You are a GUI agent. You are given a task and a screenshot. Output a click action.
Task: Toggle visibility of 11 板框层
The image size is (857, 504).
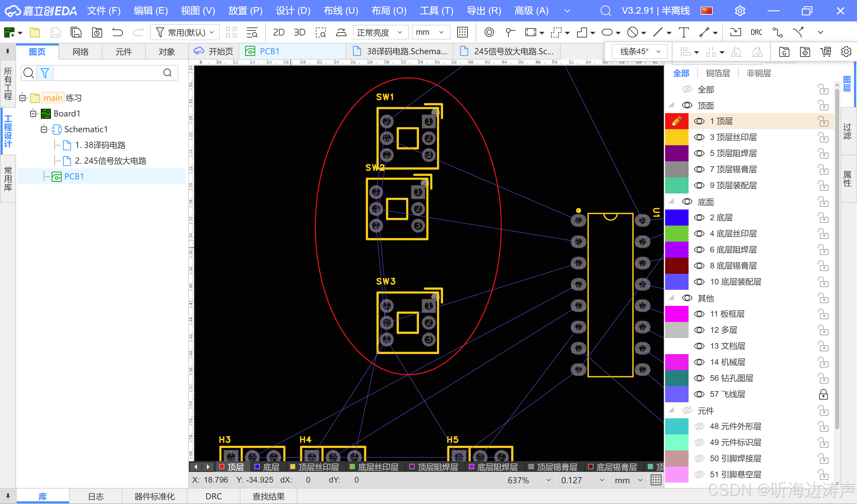coord(699,314)
